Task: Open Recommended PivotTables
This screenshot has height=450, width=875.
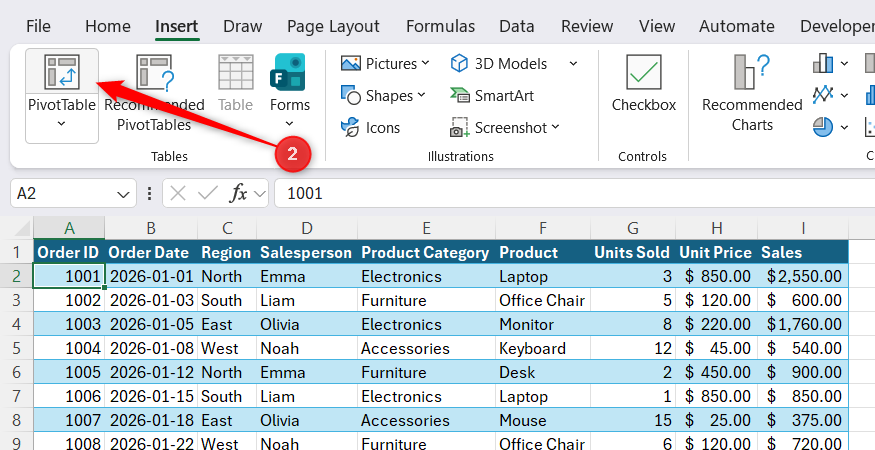Action: click(155, 93)
